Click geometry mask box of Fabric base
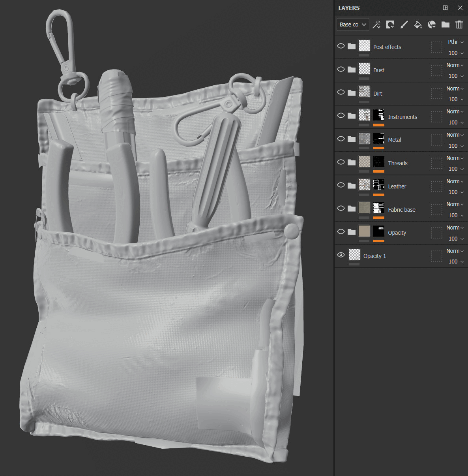The image size is (468, 476). tap(436, 210)
